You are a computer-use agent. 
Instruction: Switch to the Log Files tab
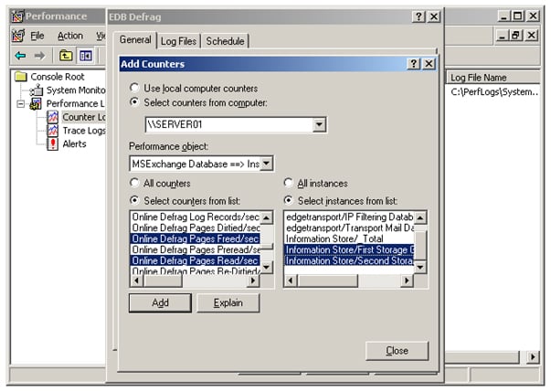click(178, 41)
